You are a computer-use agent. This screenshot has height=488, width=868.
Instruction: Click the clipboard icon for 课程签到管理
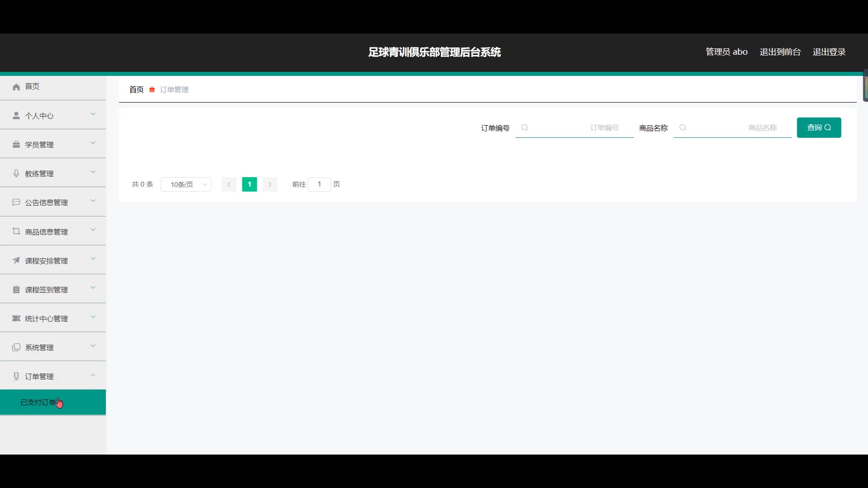(x=16, y=290)
